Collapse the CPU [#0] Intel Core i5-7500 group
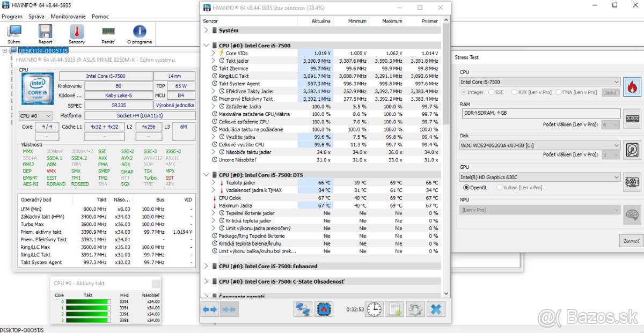The height and width of the screenshot is (333, 644). tap(207, 46)
